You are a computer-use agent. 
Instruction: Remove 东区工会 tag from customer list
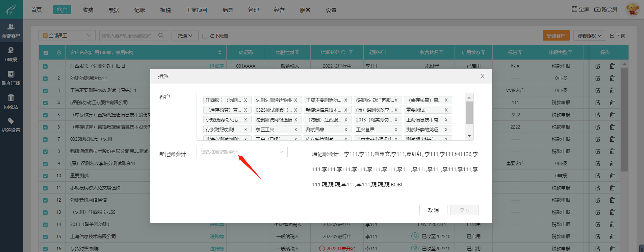pyautogui.click(x=295, y=130)
